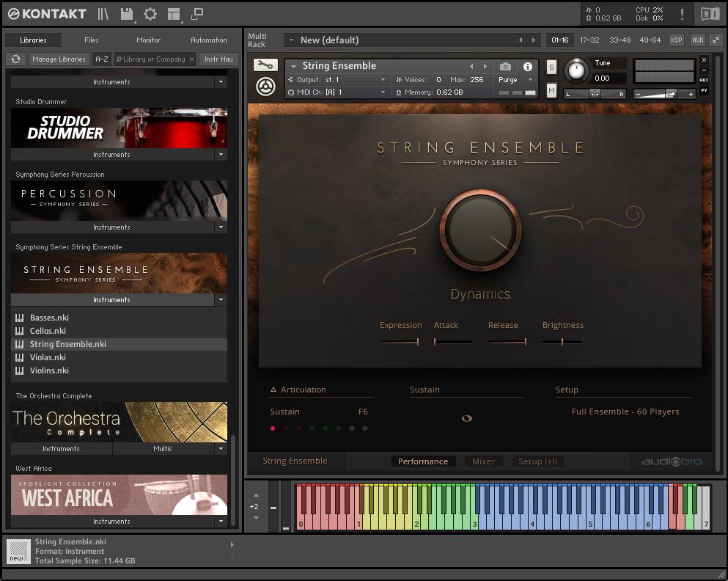
Task: Expand the Studio Drummer Instruments dropdown arrow
Action: tap(221, 155)
